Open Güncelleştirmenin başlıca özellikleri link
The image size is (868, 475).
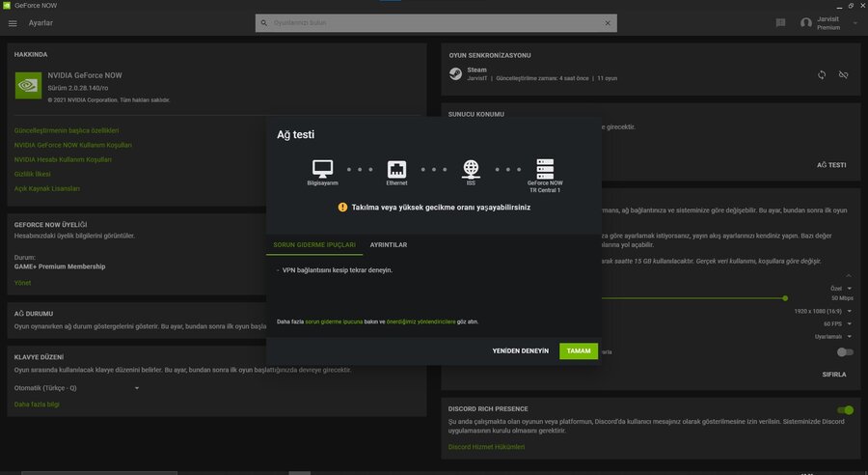tap(67, 130)
